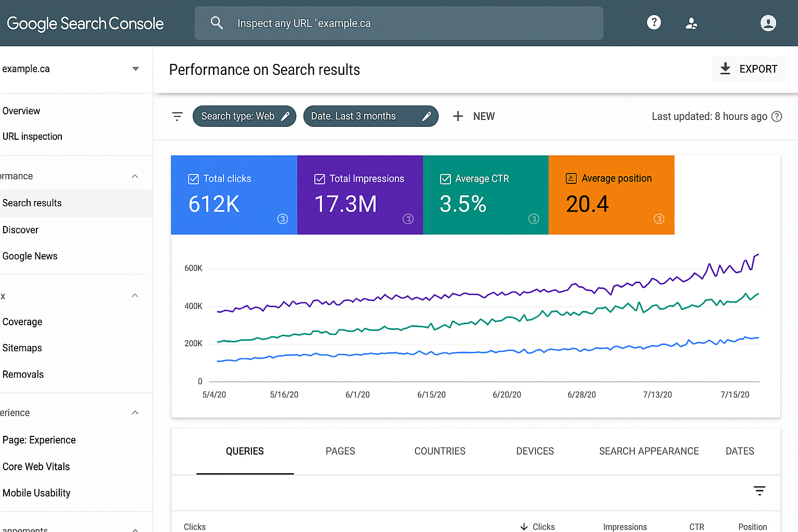Open the account profile avatar
Screen dimensions: 798x532
[x=768, y=23]
